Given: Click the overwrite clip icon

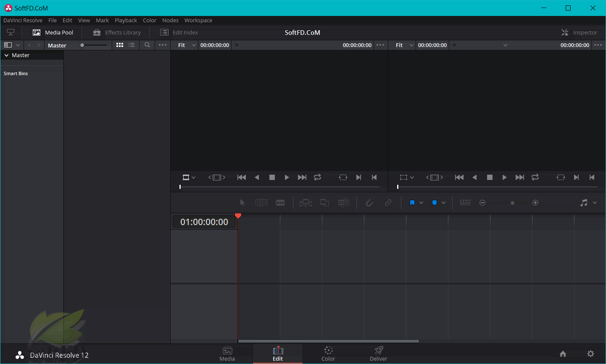Looking at the screenshot, I should point(324,203).
